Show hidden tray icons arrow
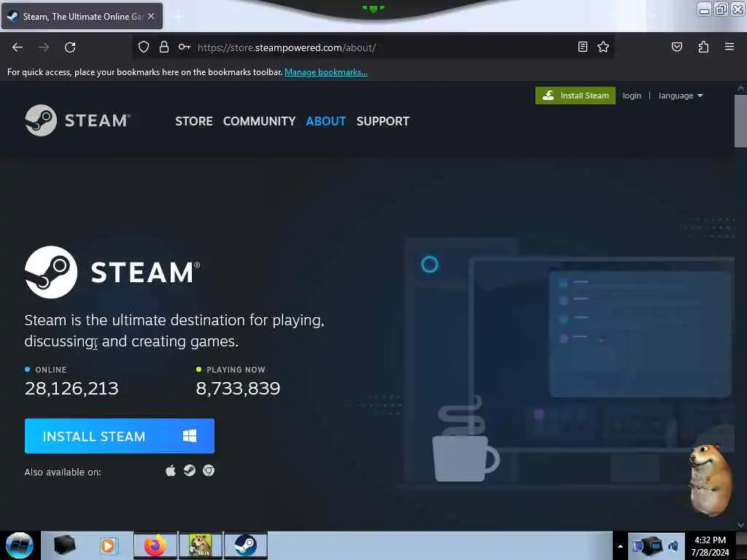The width and height of the screenshot is (747, 560). tap(620, 546)
